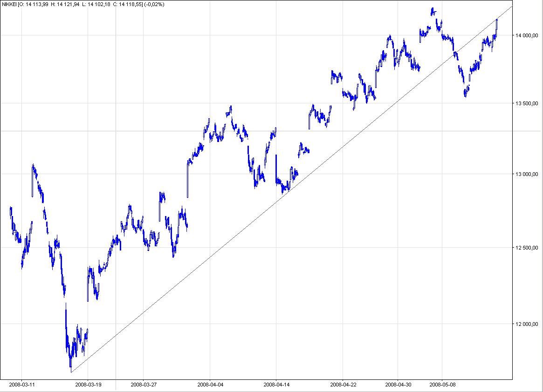This screenshot has height=392, width=543.
Task: Click the 2008-05-08 date label
Action: coord(442,385)
